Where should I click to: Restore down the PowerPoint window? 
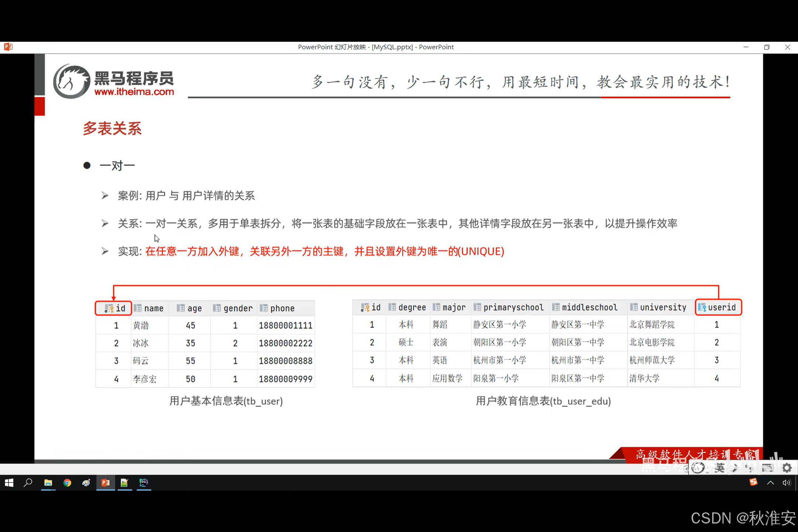767,47
